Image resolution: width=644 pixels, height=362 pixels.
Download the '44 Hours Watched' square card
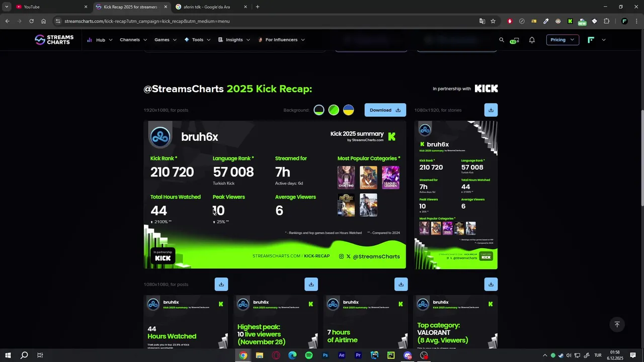click(x=221, y=285)
